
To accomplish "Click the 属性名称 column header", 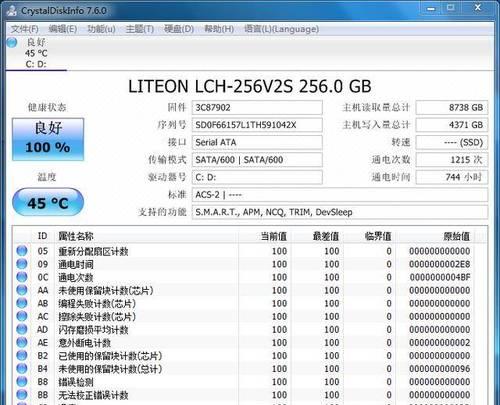I will tap(76, 237).
